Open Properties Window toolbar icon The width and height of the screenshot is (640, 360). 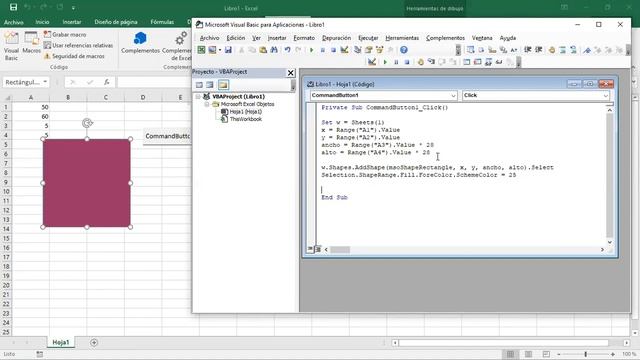point(369,50)
